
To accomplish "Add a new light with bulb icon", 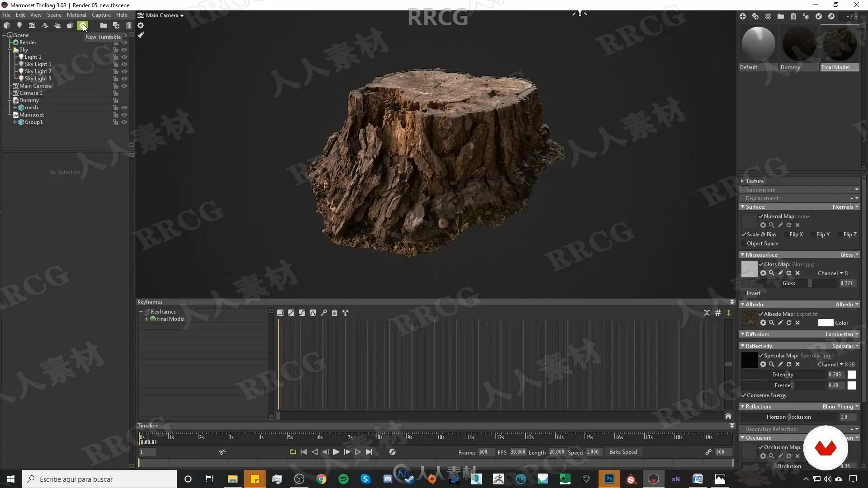I will (x=19, y=25).
